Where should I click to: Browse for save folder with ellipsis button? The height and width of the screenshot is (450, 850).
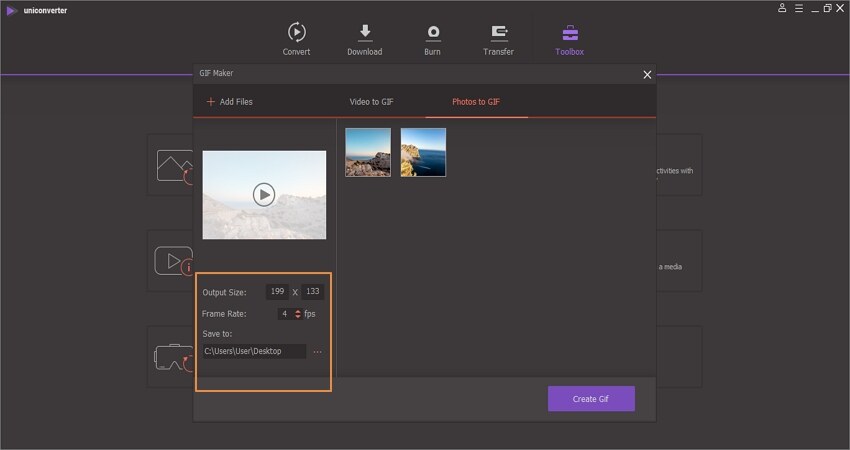(x=317, y=352)
